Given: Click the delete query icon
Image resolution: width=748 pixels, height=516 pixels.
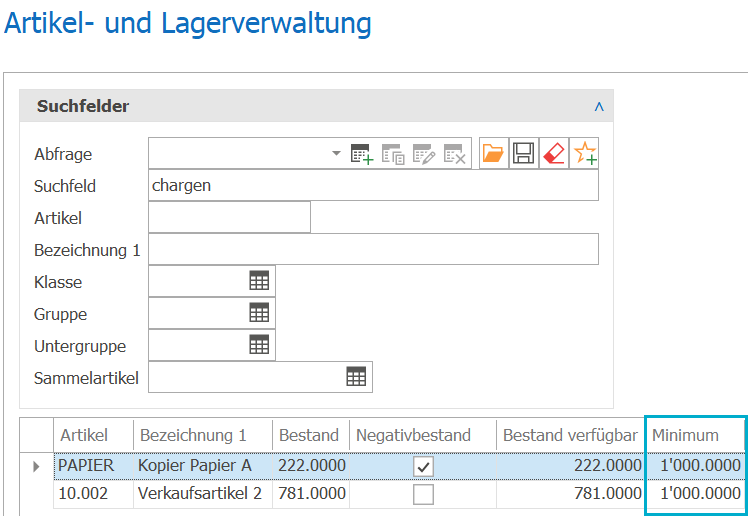Looking at the screenshot, I should 455,154.
